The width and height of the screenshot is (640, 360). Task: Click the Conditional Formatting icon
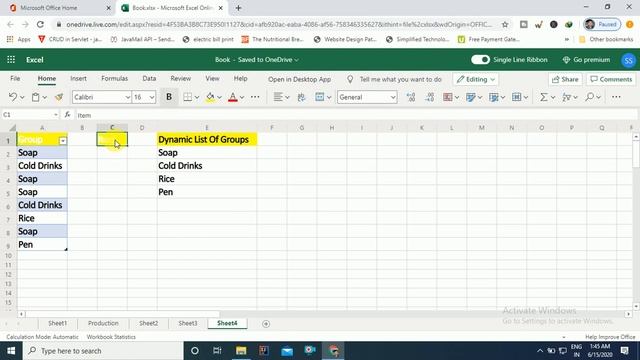click(448, 97)
